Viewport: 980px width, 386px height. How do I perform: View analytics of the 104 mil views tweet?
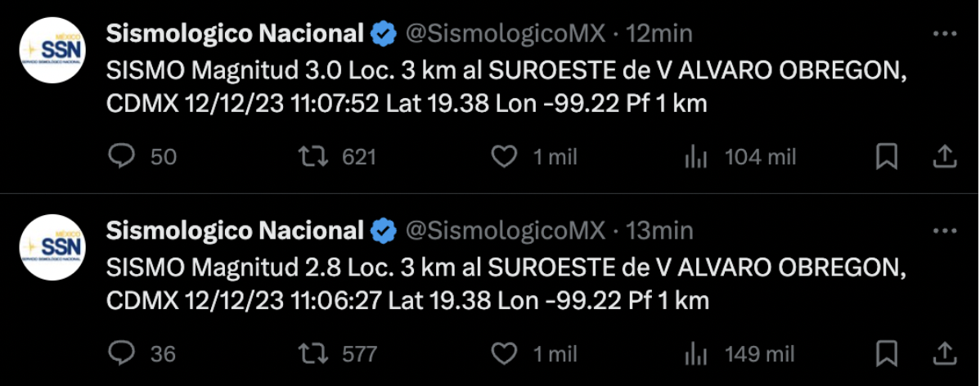(696, 156)
